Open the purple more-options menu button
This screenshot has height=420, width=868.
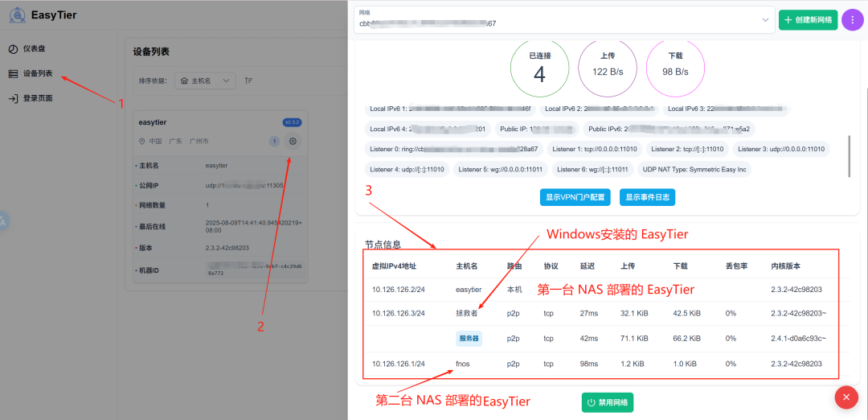click(852, 20)
